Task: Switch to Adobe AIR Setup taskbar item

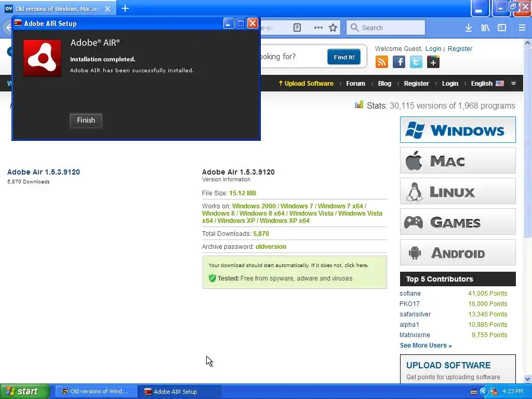Action: [x=180, y=392]
